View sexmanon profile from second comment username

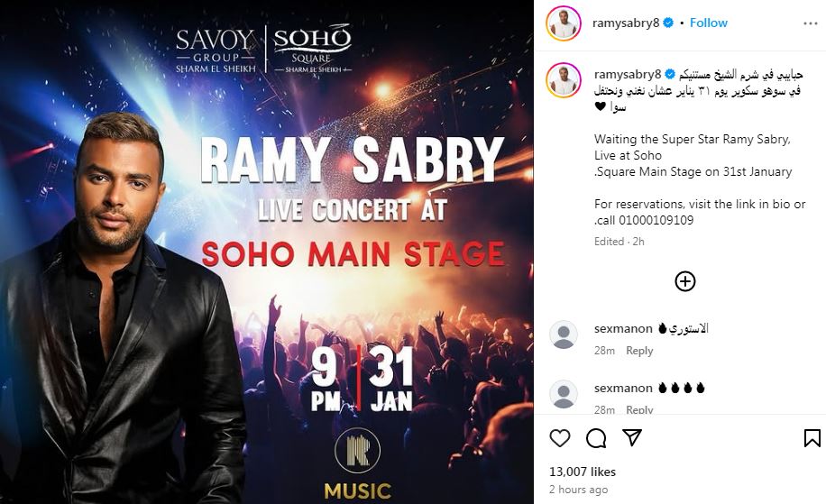tap(623, 388)
